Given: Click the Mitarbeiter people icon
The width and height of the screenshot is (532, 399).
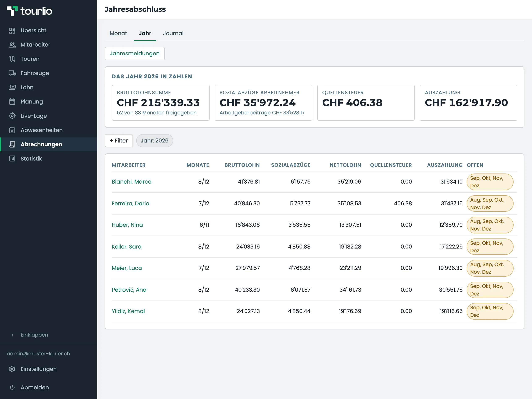Looking at the screenshot, I should coord(12,45).
